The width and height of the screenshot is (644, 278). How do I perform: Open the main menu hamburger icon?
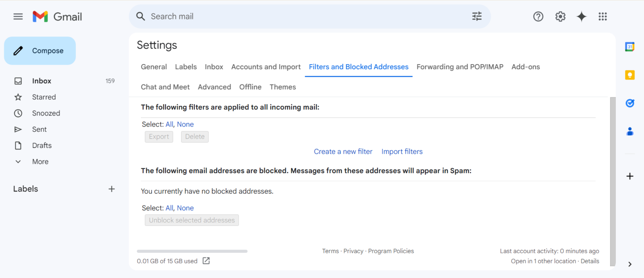click(x=18, y=16)
